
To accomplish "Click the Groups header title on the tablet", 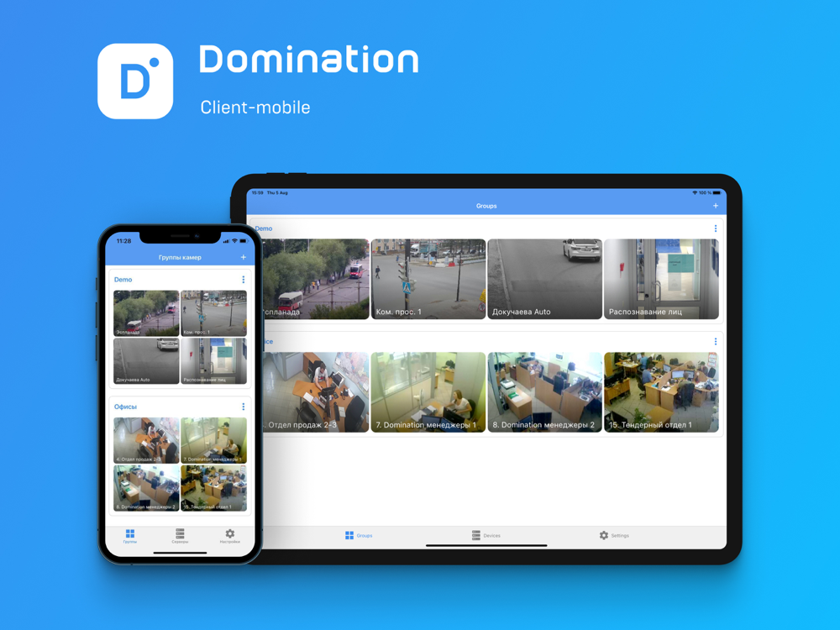I will (x=486, y=206).
